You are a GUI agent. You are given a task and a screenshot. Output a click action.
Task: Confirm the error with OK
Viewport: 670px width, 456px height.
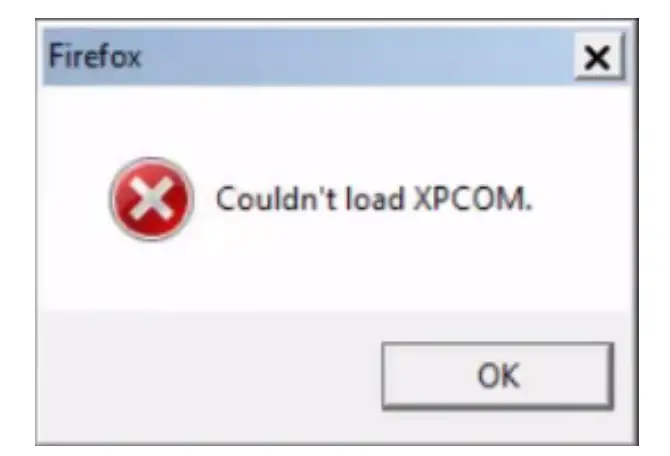pyautogui.click(x=498, y=376)
